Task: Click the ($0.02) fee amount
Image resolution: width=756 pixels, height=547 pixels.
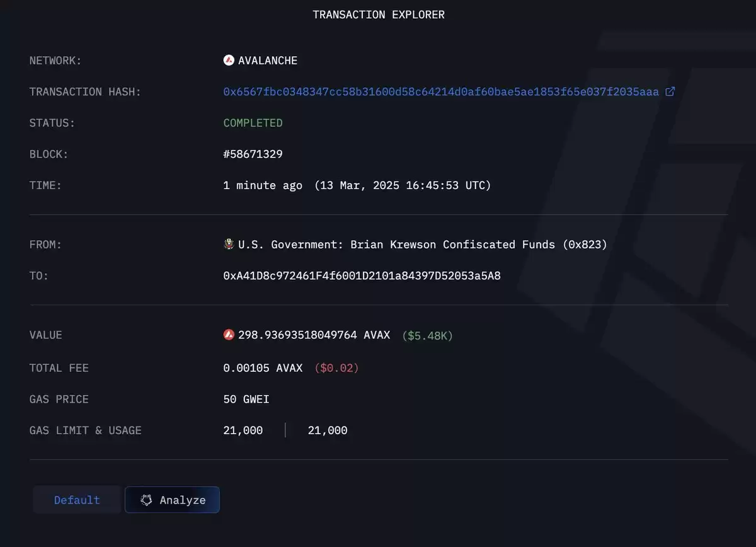Action: pyautogui.click(x=336, y=368)
